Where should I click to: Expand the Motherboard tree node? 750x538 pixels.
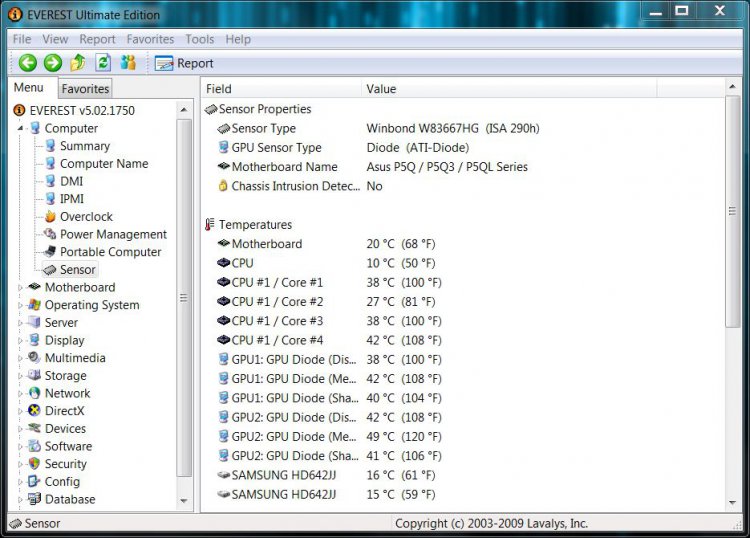[x=20, y=287]
